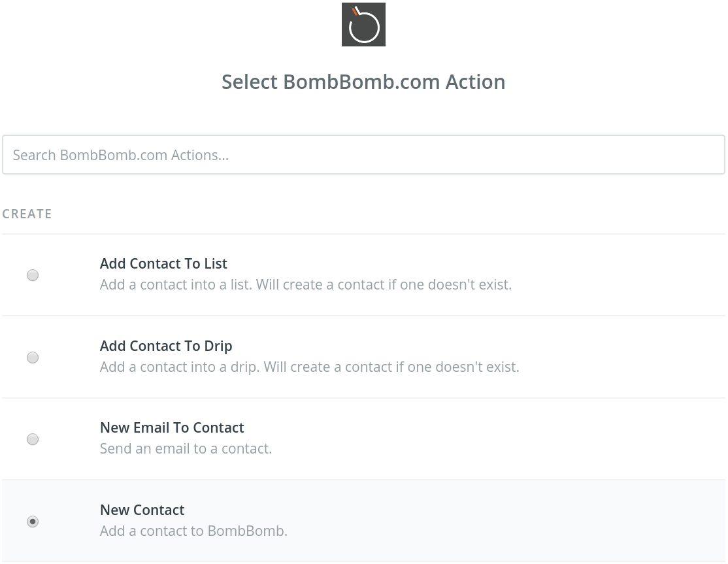The height and width of the screenshot is (564, 728).
Task: Click the CREATE section header
Action: tap(27, 214)
